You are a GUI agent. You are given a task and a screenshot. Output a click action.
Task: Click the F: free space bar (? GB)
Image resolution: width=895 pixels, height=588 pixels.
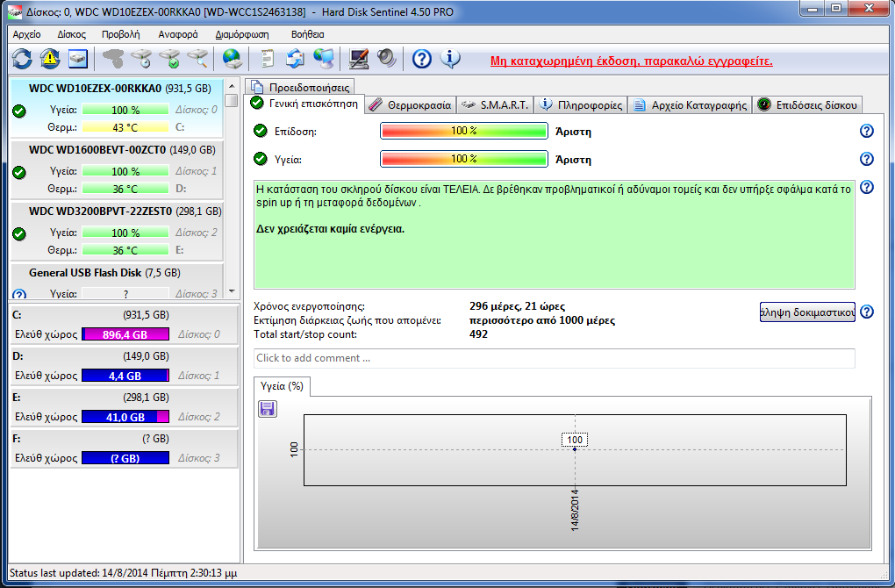125,458
